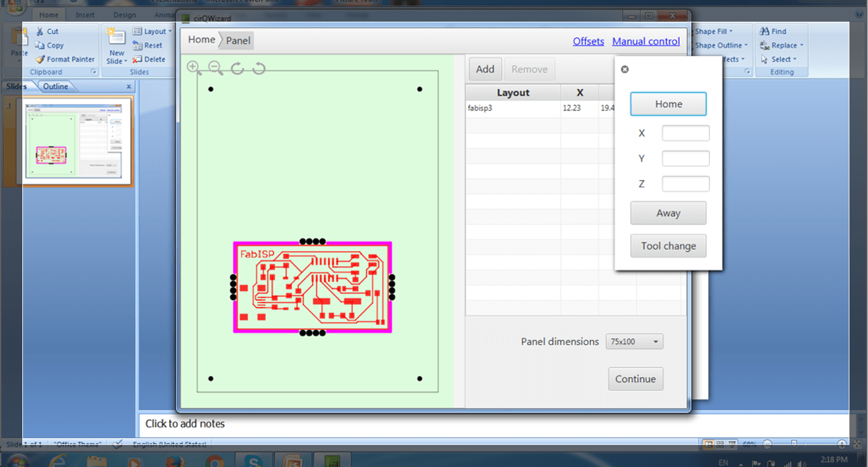868x467 pixels.
Task: Open the Offsets link
Action: point(588,42)
